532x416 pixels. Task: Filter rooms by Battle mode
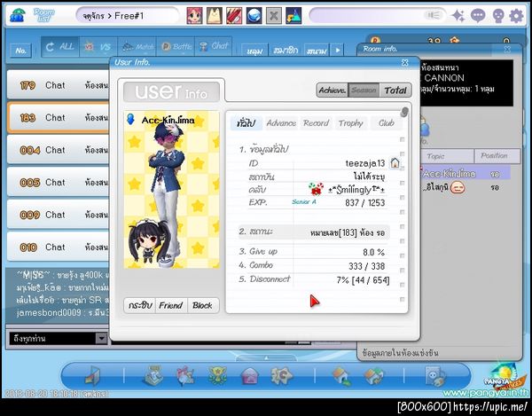[x=176, y=47]
